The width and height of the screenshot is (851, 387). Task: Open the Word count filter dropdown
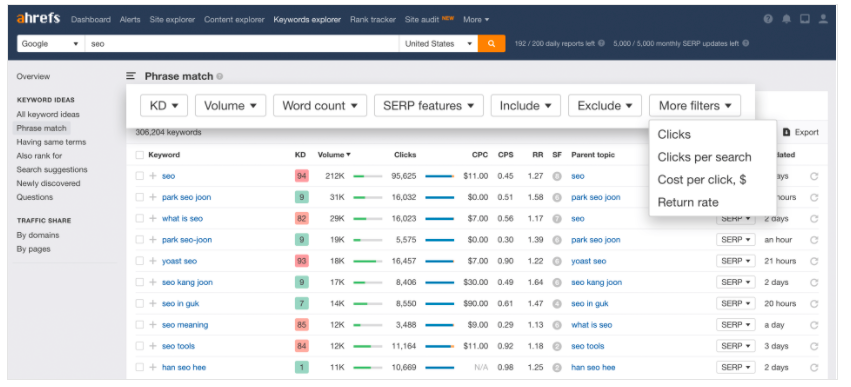pyautogui.click(x=320, y=106)
